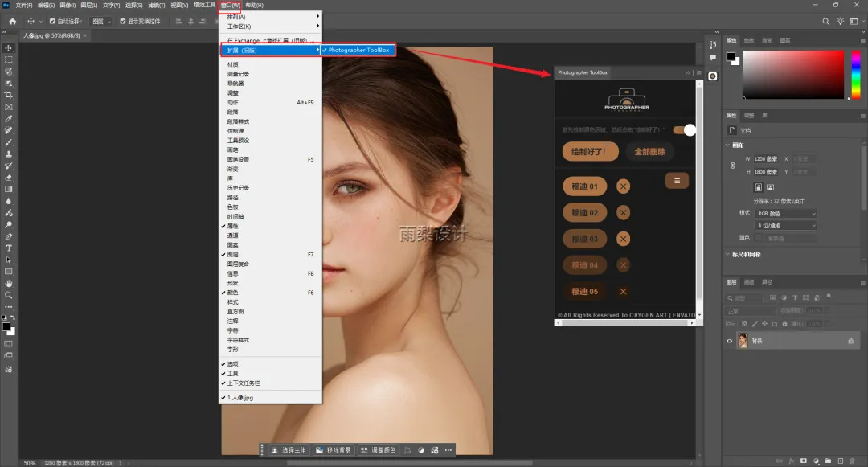Screen dimensions: 868x467
Task: Switch to the 通道 tab
Action: click(749, 281)
